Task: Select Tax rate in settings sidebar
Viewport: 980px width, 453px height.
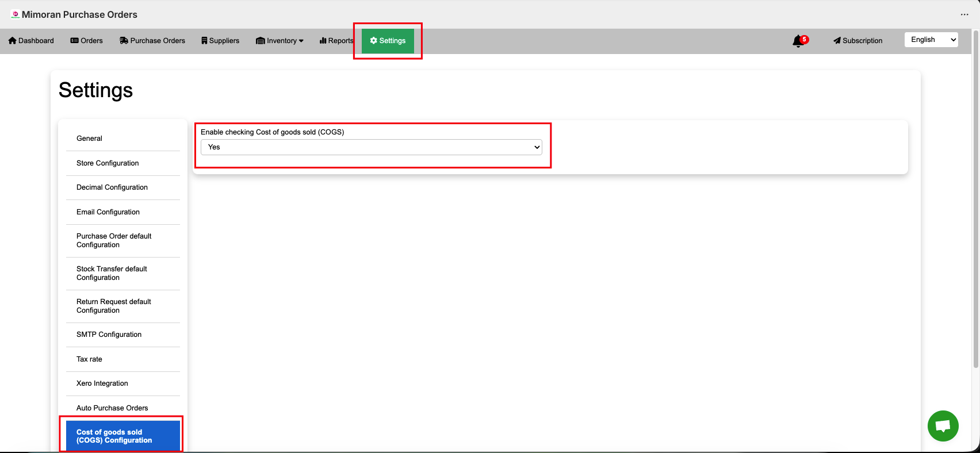Action: coord(89,359)
